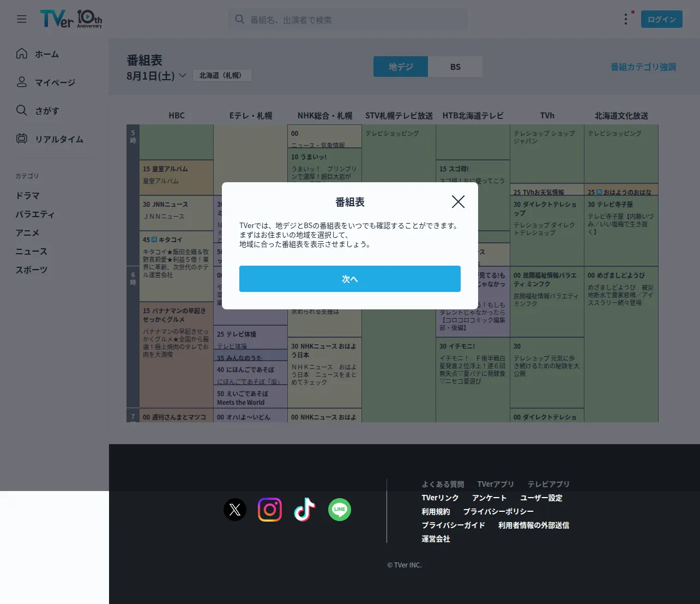Open the バナナマンの早起きせっかくグルメ program
This screenshot has width=700, height=604.
click(x=177, y=355)
